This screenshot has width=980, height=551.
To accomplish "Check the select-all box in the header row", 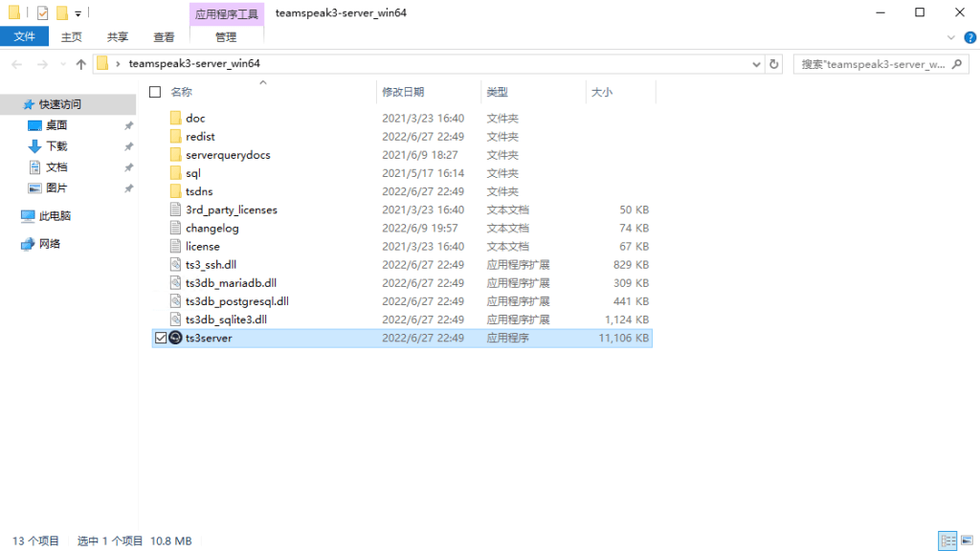I will tap(154, 92).
